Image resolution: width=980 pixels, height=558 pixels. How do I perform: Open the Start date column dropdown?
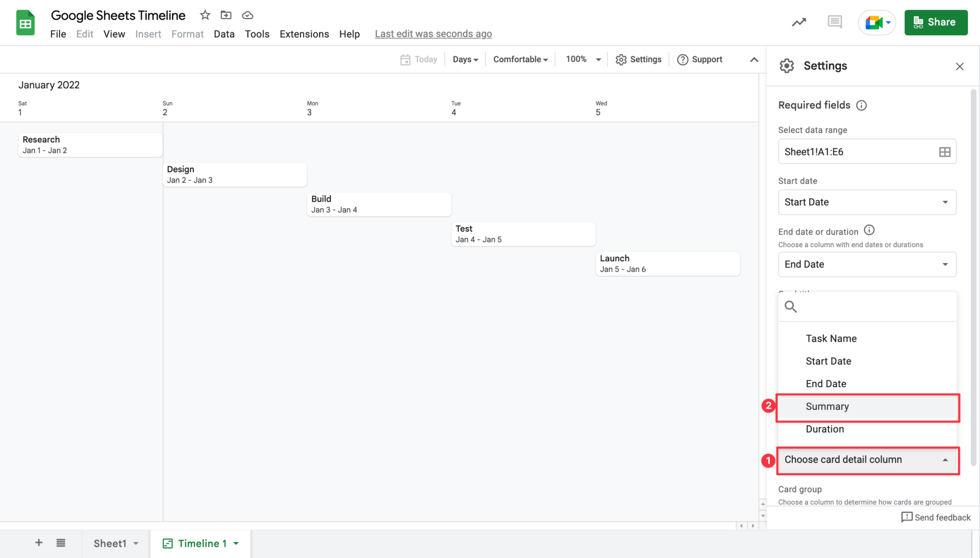pos(867,202)
